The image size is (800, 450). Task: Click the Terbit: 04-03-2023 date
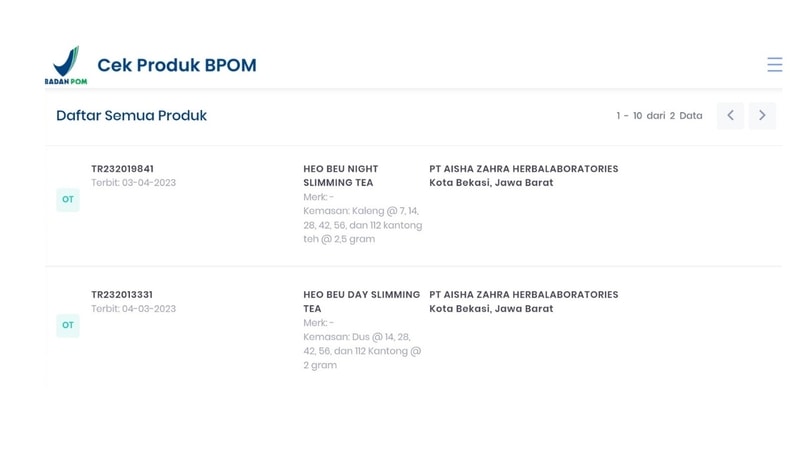133,309
